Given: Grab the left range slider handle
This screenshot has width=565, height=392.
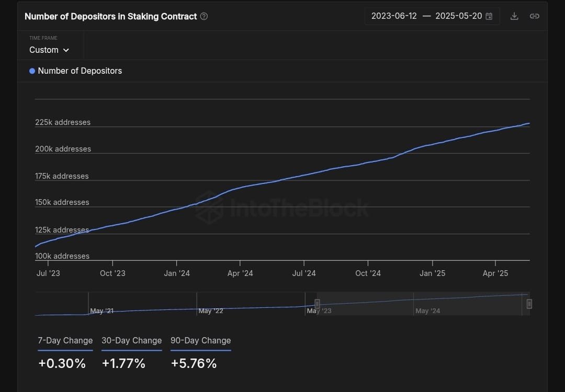Looking at the screenshot, I should pos(317,304).
